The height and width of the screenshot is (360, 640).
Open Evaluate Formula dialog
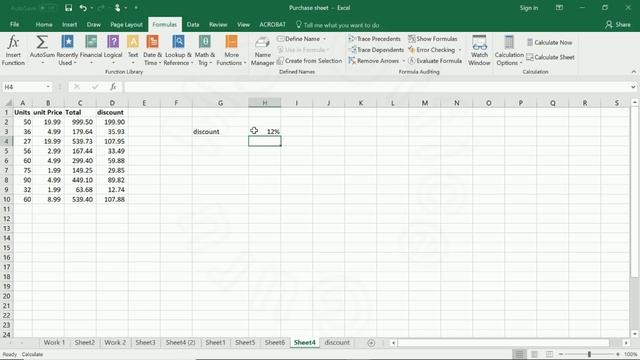pyautogui.click(x=435, y=61)
